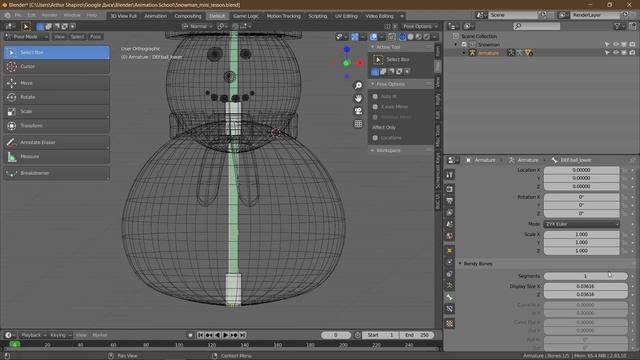Enable the Auto IK checkbox
The width and height of the screenshot is (640, 360).
coord(375,96)
